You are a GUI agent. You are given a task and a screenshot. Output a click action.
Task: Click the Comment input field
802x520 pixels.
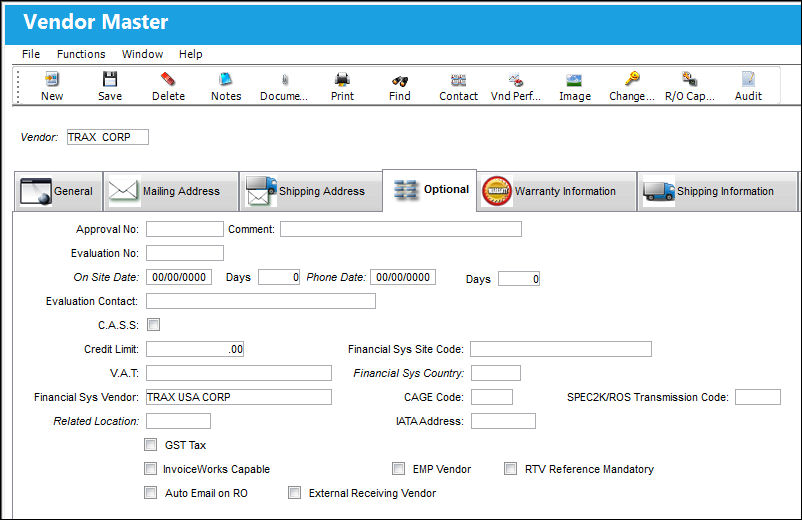[x=401, y=229]
